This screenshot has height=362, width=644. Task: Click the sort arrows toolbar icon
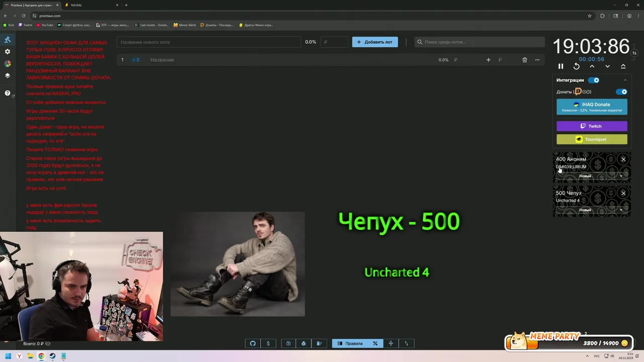[407, 343]
